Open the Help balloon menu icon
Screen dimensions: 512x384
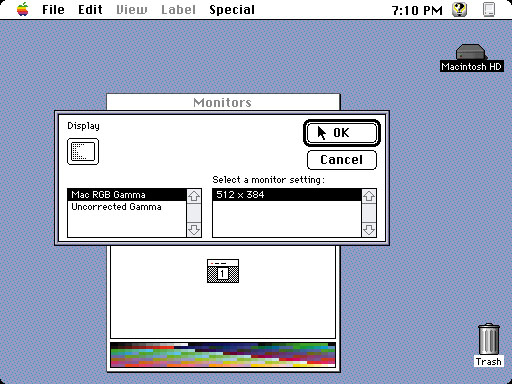(x=459, y=9)
